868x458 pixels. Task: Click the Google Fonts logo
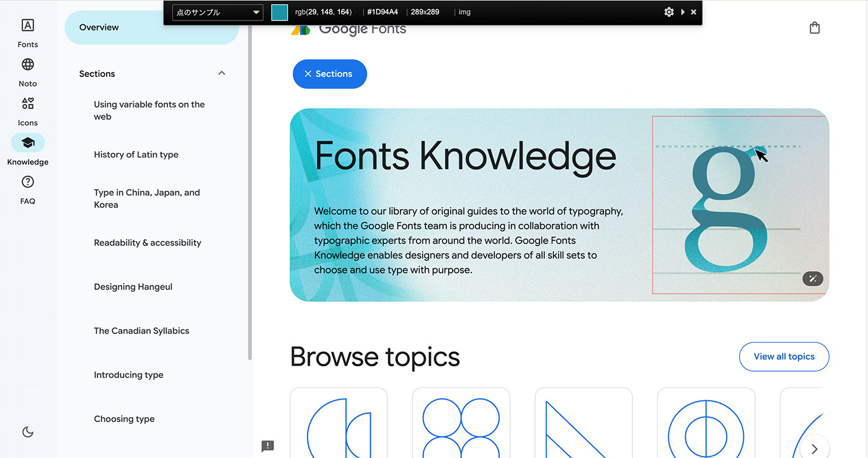click(349, 29)
